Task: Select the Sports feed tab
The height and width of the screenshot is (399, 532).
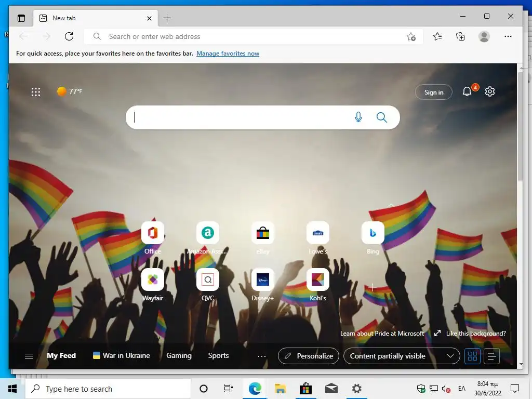Action: (218, 355)
